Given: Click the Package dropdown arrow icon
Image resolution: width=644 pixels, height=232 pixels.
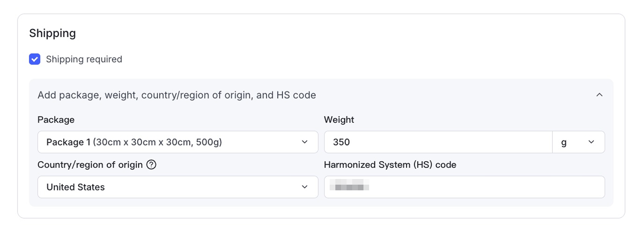Looking at the screenshot, I should tap(305, 142).
